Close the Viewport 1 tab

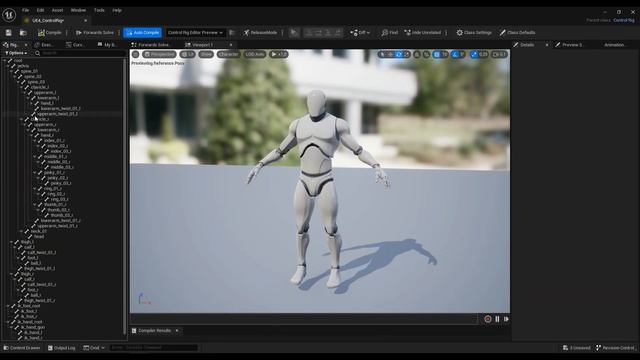coord(231,45)
